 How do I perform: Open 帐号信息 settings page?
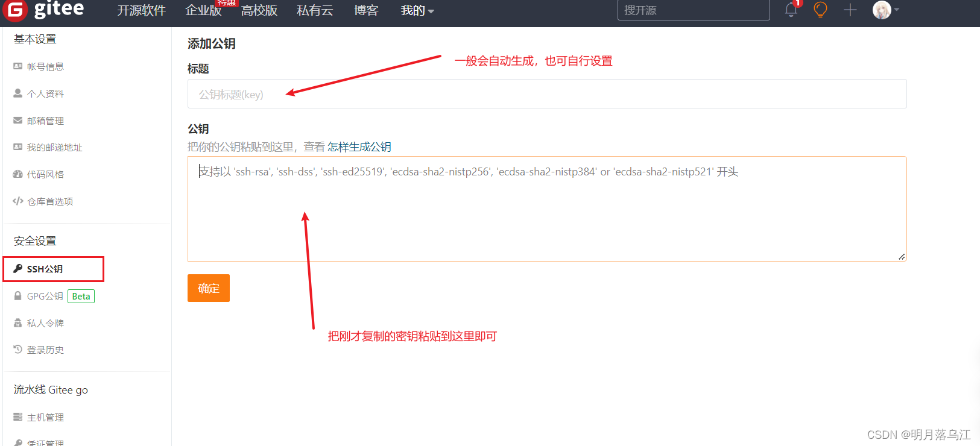point(45,66)
